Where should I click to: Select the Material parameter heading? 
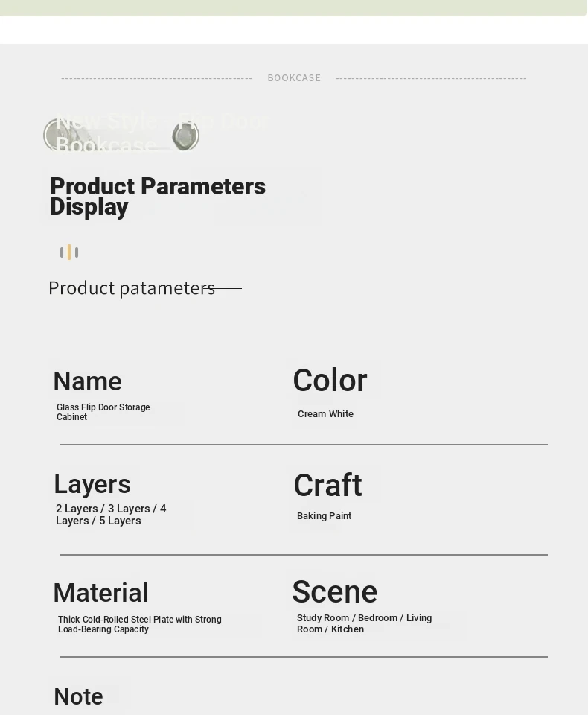click(100, 593)
